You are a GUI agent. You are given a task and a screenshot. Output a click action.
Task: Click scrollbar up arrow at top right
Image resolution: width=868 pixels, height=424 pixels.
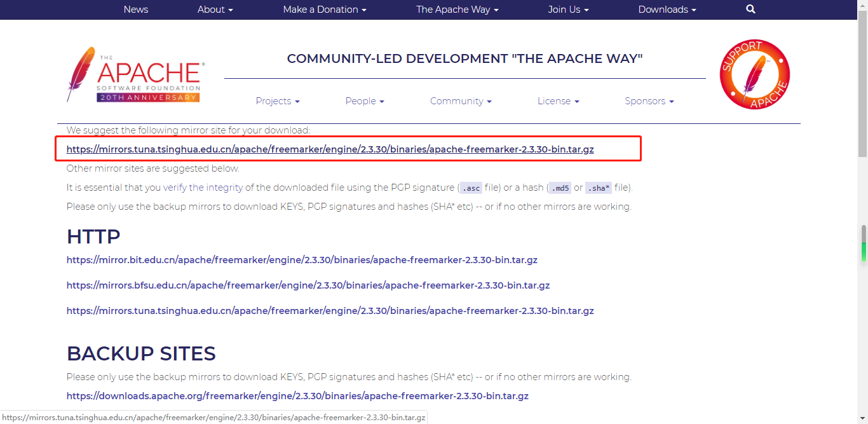pos(863,4)
